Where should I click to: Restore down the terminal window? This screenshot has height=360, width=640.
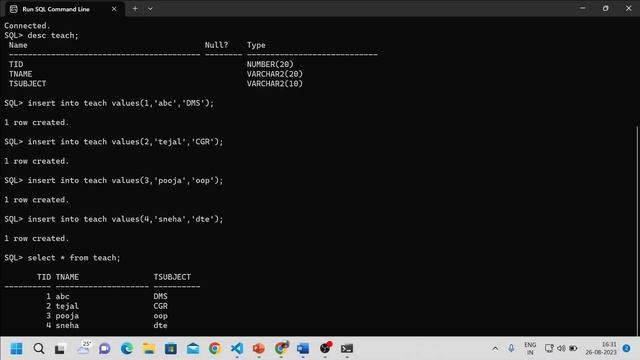[606, 8]
